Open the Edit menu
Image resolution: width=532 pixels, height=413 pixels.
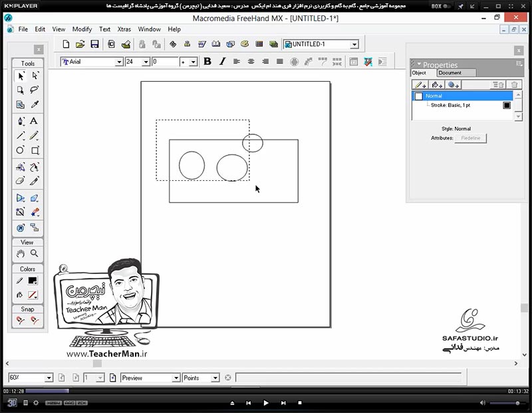pyautogui.click(x=40, y=29)
